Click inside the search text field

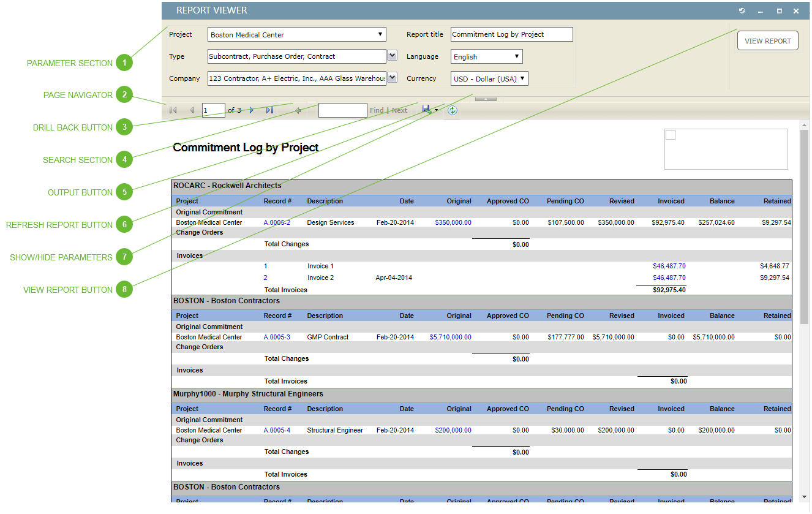342,110
